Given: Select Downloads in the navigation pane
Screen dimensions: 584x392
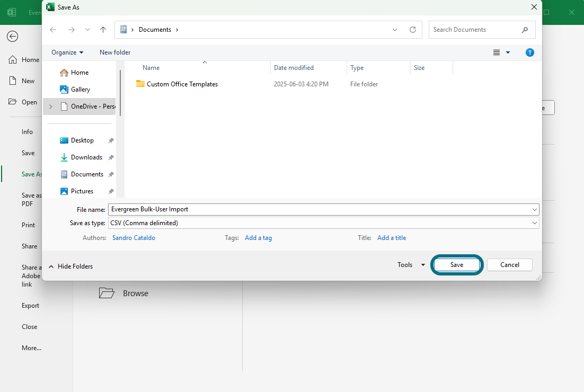Looking at the screenshot, I should pos(86,157).
